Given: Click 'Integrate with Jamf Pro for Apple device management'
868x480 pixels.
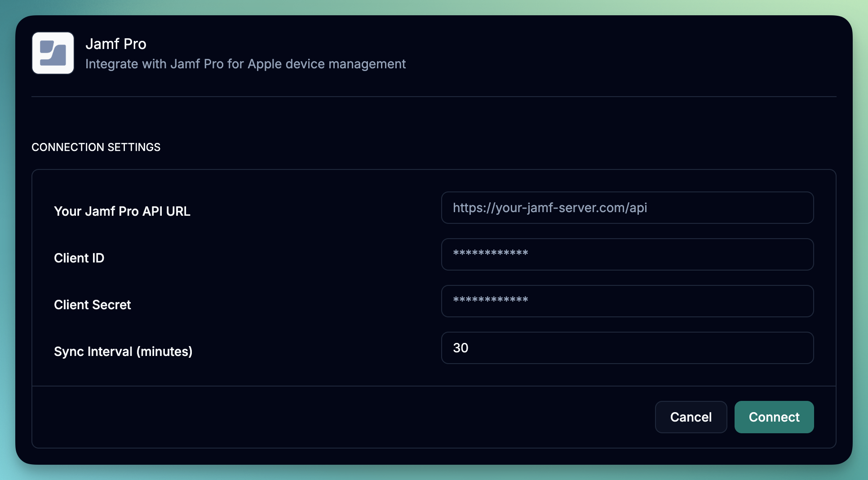Looking at the screenshot, I should [245, 64].
